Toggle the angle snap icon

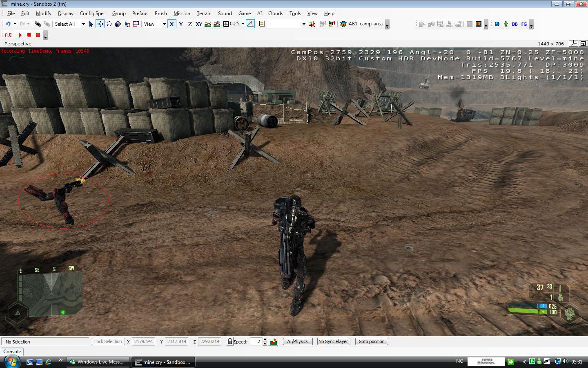click(250, 24)
